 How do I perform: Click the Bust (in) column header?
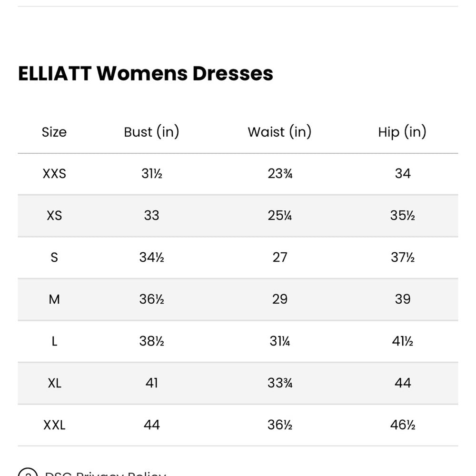pos(151,132)
